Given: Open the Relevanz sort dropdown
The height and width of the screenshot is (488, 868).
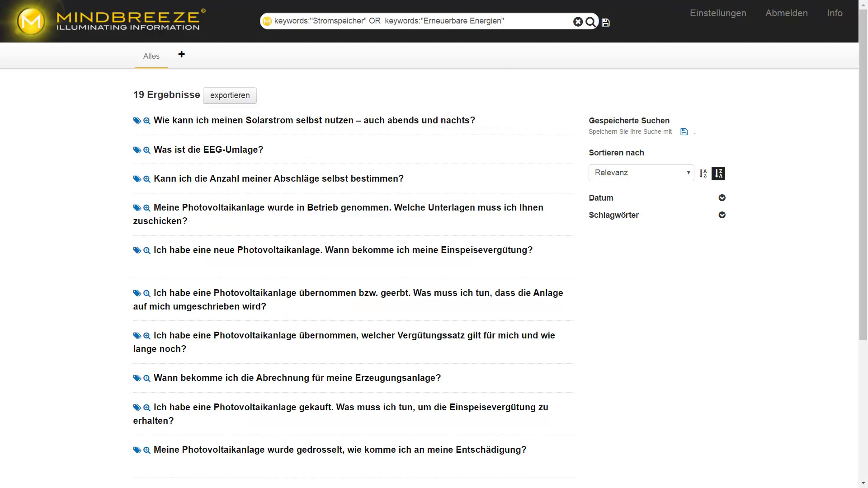Looking at the screenshot, I should point(641,173).
